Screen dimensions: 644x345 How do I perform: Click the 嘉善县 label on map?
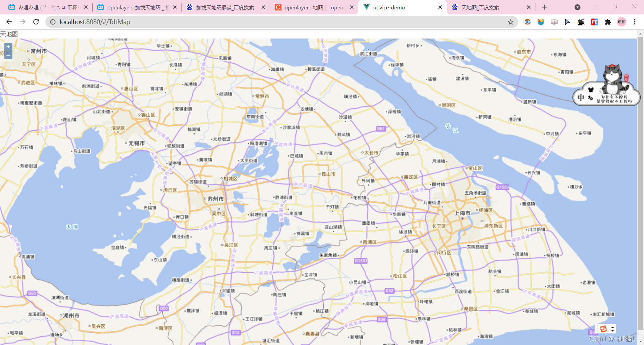click(312, 334)
